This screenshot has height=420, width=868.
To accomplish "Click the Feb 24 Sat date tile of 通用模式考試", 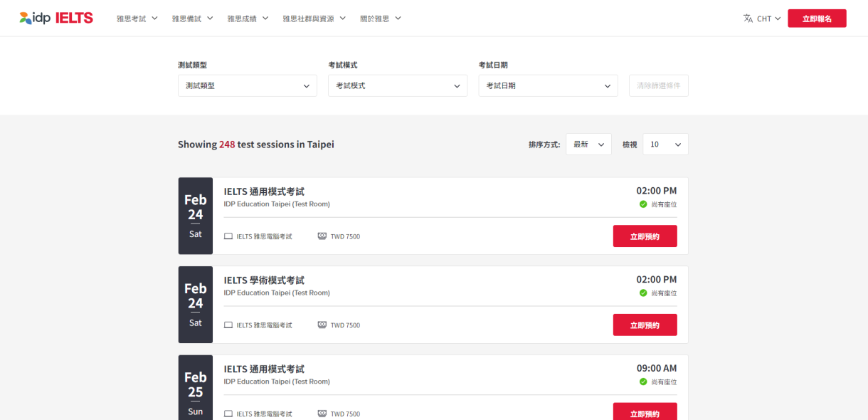I will (196, 216).
